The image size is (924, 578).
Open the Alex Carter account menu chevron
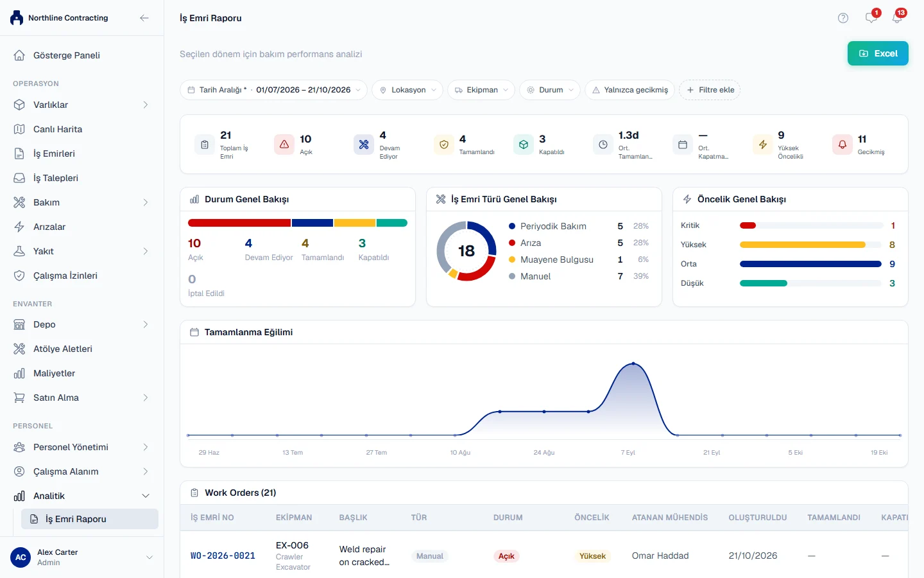(150, 557)
